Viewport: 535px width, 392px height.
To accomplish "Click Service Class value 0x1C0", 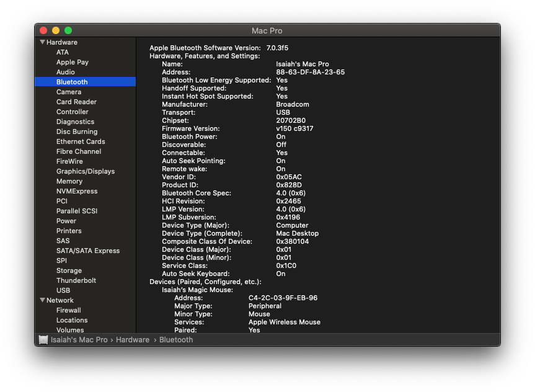I will [286, 265].
